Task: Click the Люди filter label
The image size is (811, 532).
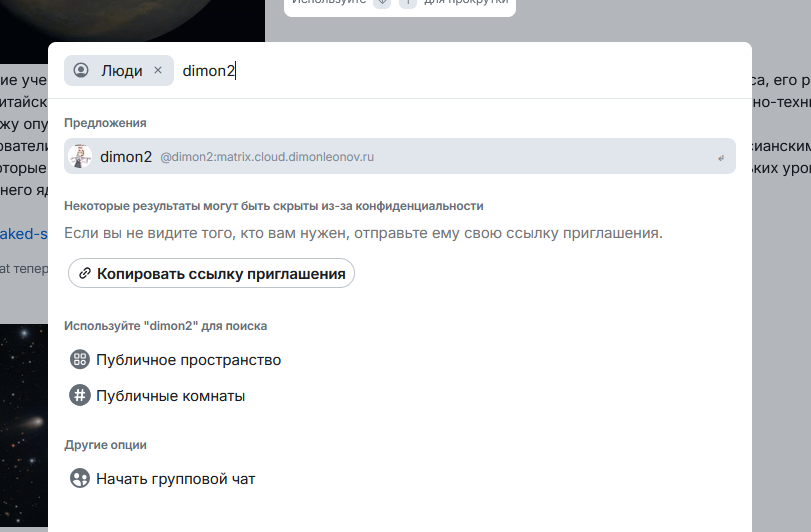Action: (x=121, y=71)
